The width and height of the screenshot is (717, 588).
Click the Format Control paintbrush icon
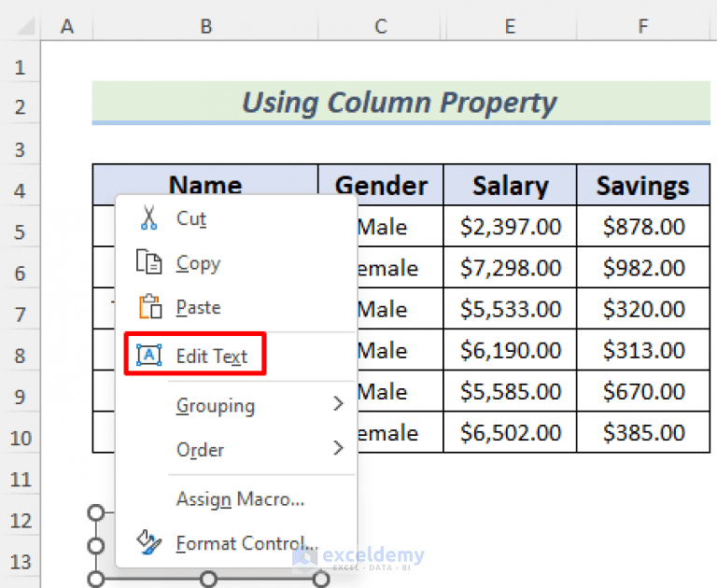pyautogui.click(x=149, y=542)
